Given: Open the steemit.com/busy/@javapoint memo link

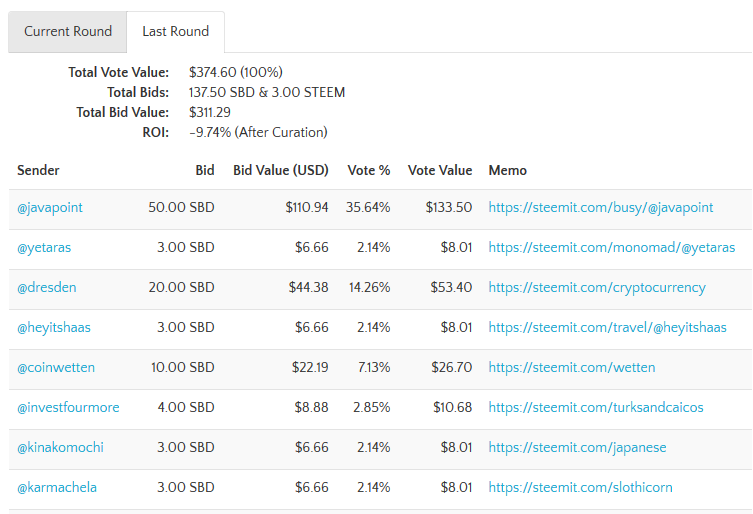Looking at the screenshot, I should tap(601, 208).
